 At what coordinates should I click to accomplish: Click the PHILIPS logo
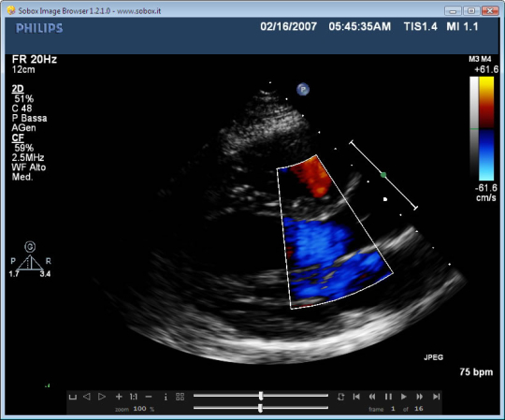[39, 28]
